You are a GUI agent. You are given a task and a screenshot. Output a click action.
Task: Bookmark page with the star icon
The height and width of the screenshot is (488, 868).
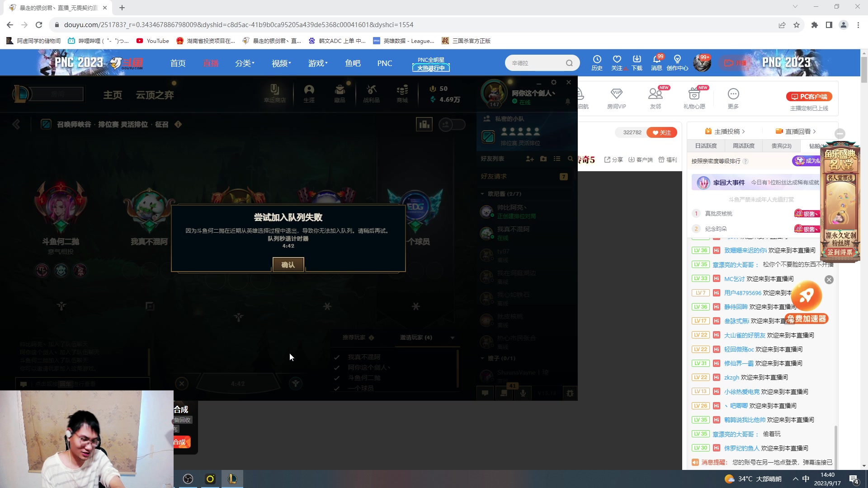pos(797,25)
